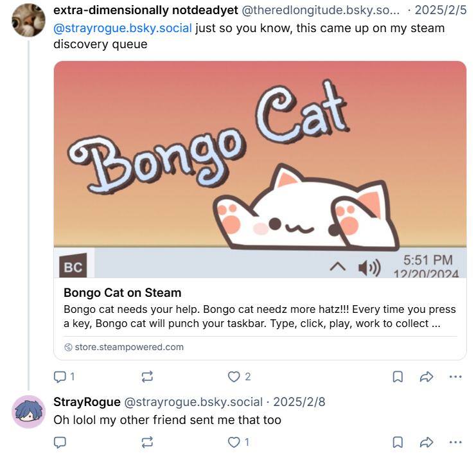Image resolution: width=476 pixels, height=460 pixels.
Task: Bookmark the Bongo Cat post
Action: click(x=398, y=377)
